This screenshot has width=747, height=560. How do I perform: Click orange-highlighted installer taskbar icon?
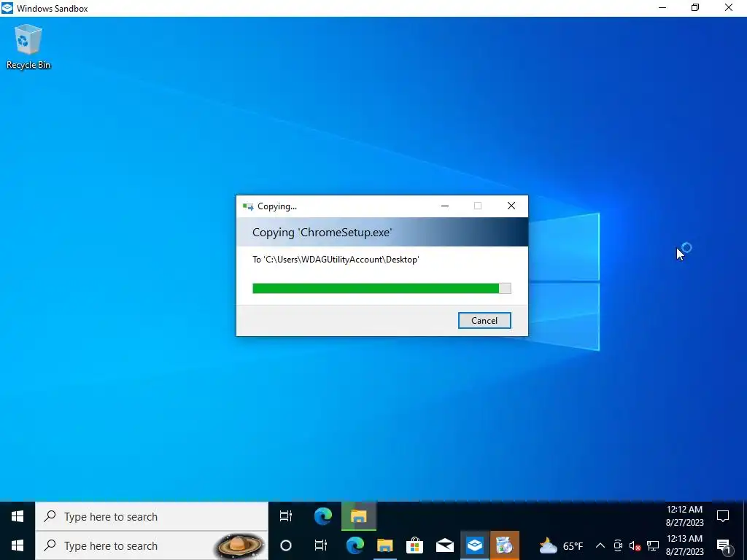pos(504,545)
